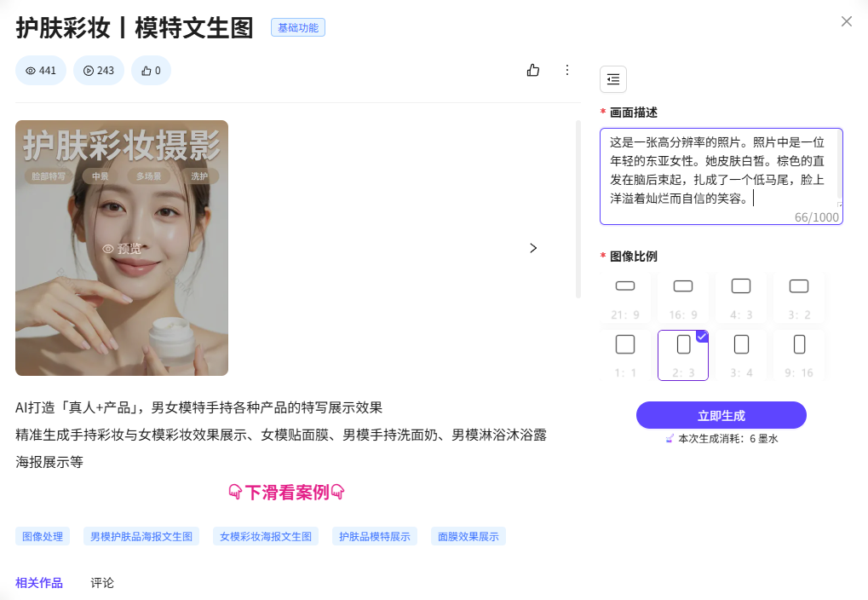Click the 下滑看案例 pink text
Image resolution: width=868 pixels, height=600 pixels.
pos(287,492)
